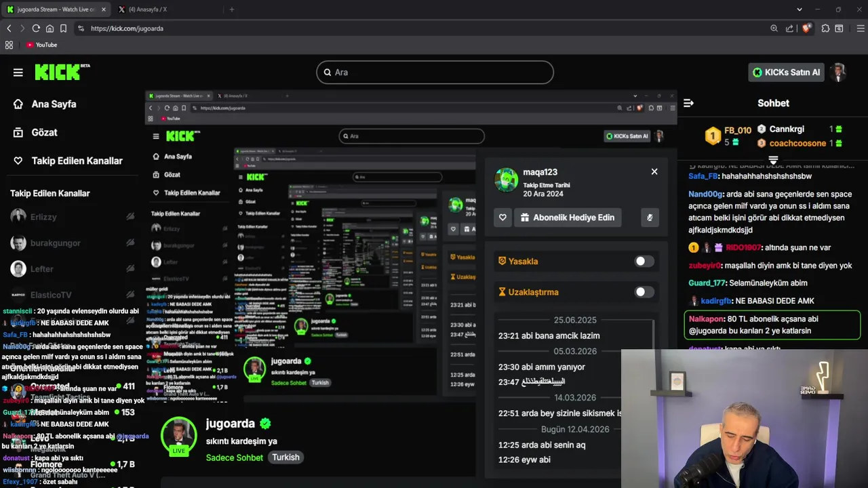This screenshot has width=868, height=488.
Task: Click Abonelik Hediye Edin in the user card
Action: click(568, 218)
